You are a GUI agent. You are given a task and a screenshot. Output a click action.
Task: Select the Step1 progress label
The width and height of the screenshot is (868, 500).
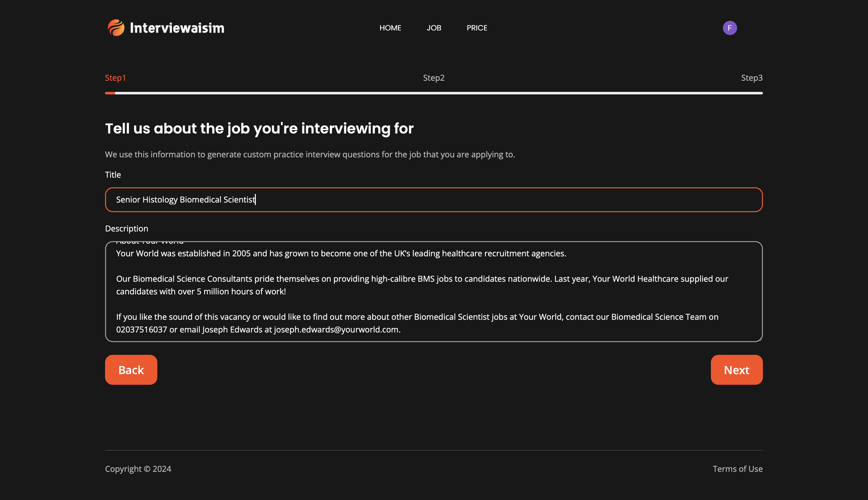(x=115, y=78)
